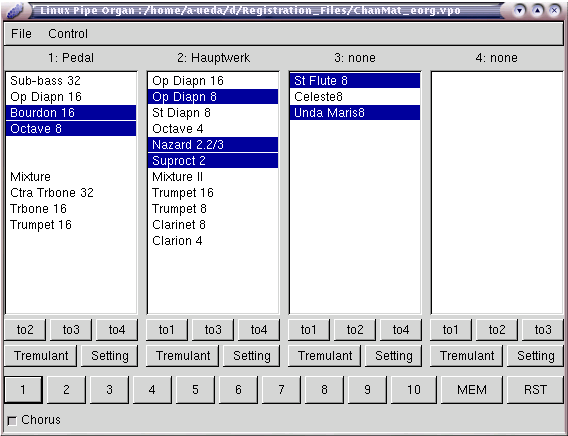Viewport: 568px width, 436px height.
Task: Open Setting for division 3
Action: (x=393, y=356)
